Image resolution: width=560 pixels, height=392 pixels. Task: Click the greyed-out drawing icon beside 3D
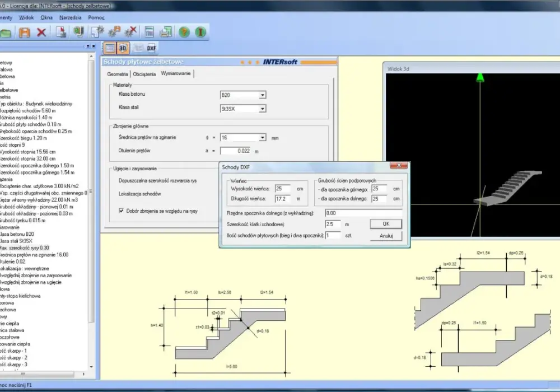click(x=138, y=48)
